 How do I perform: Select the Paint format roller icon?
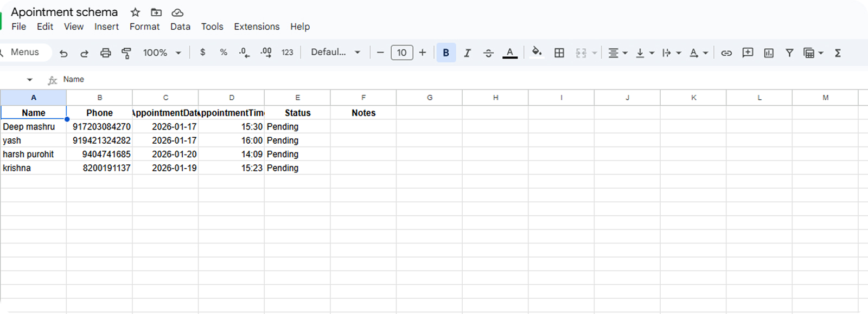(126, 53)
